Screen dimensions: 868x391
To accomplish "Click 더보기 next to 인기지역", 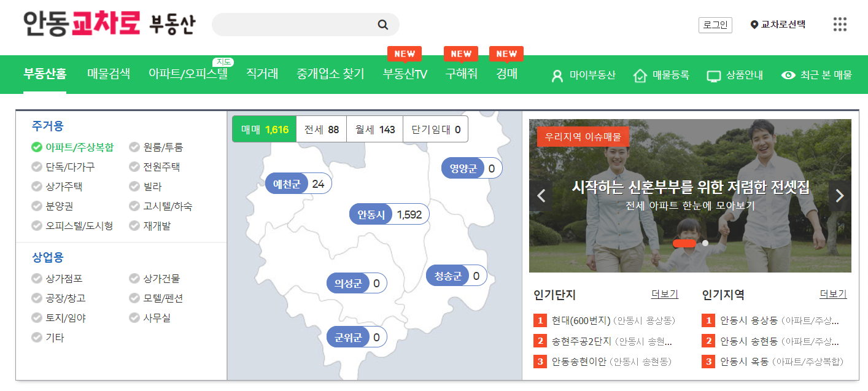I will (833, 294).
